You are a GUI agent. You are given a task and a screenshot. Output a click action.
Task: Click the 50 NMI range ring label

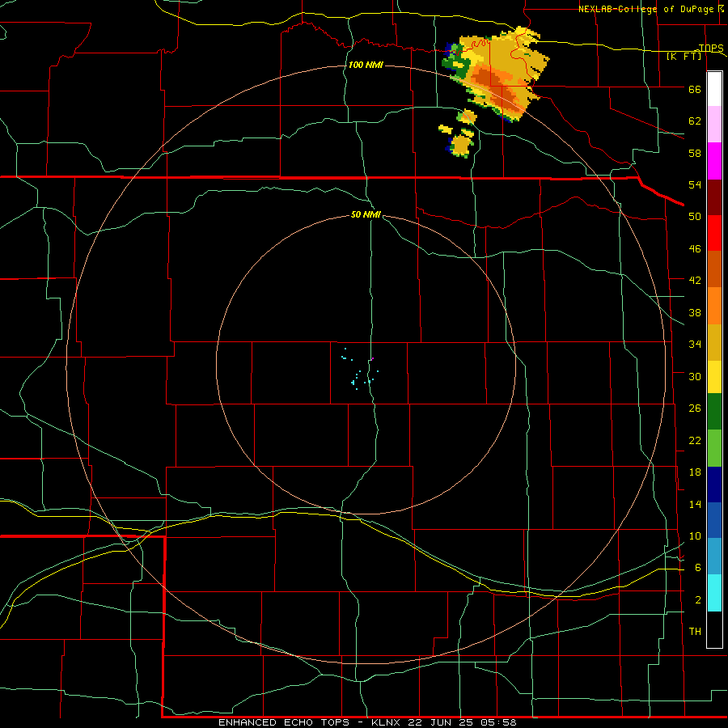[366, 214]
